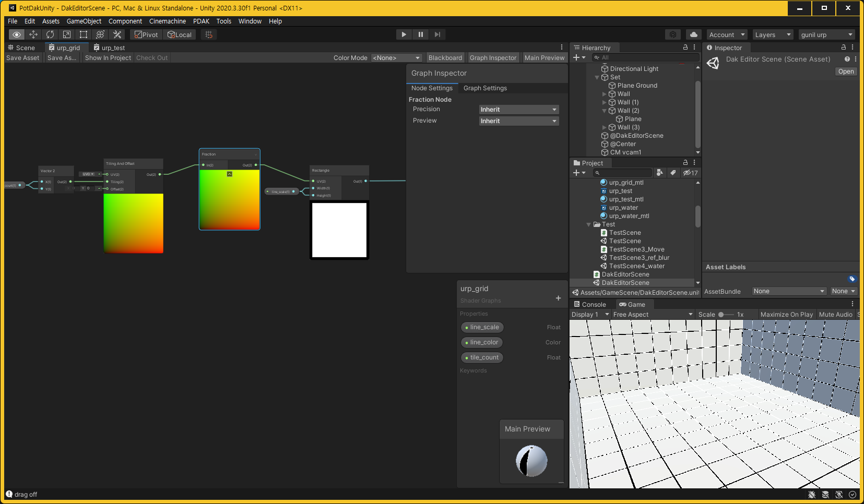Open the cloud services window
This screenshot has height=504, width=864.
click(x=693, y=34)
